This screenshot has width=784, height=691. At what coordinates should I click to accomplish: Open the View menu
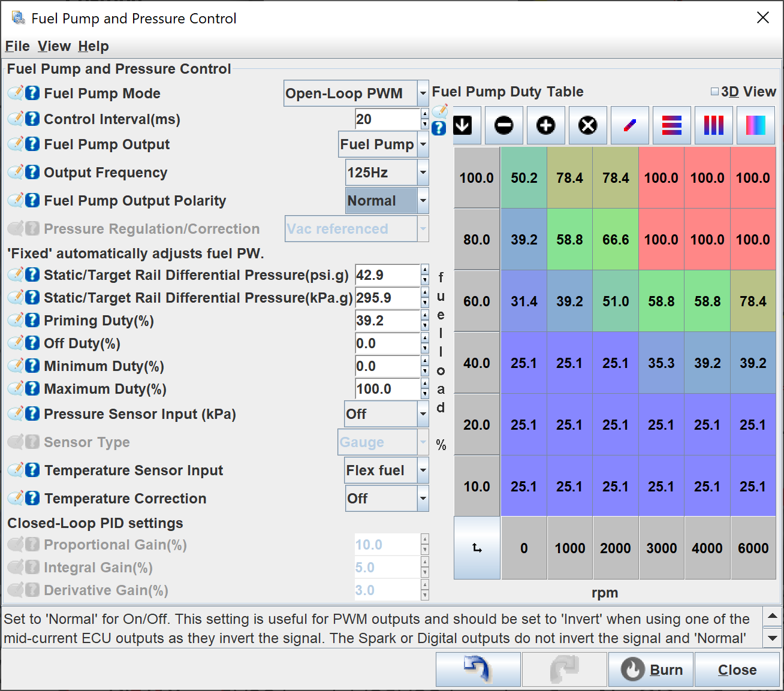[54, 46]
